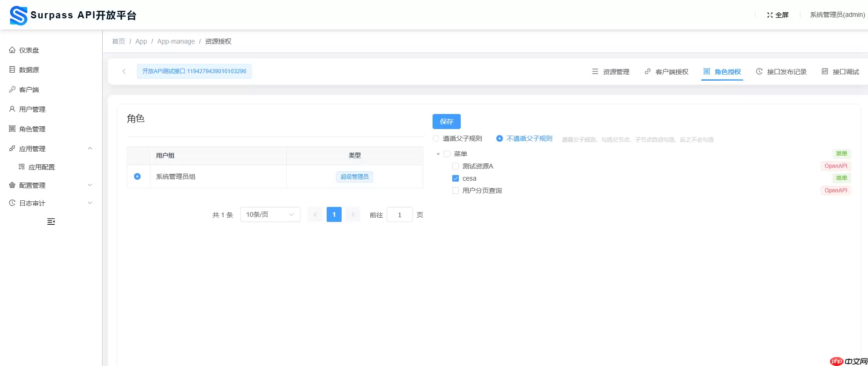Click the OpenAPI tag on 用户分页查询 row
Image resolution: width=868 pixels, height=366 pixels.
coord(836,191)
